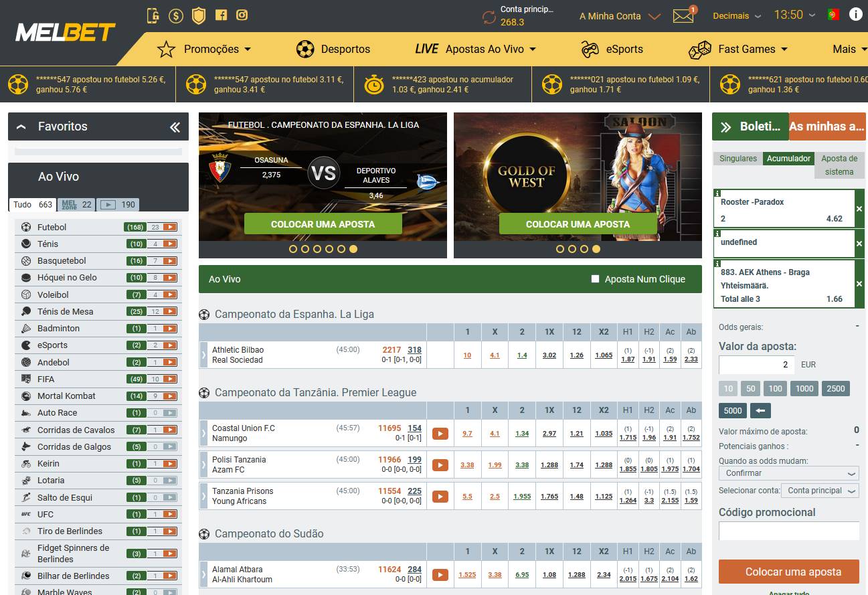
Task: Click the Portugal flag language icon
Action: point(833,15)
